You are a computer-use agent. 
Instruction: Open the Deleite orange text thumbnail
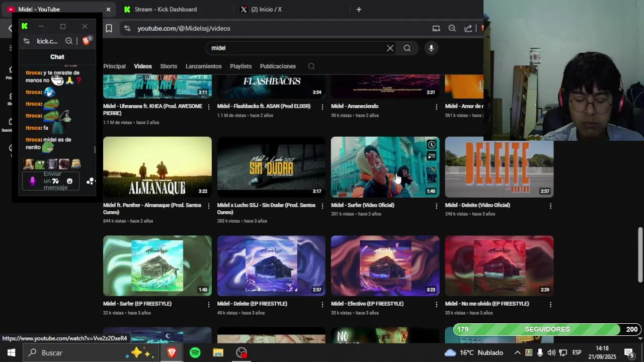[x=499, y=167]
